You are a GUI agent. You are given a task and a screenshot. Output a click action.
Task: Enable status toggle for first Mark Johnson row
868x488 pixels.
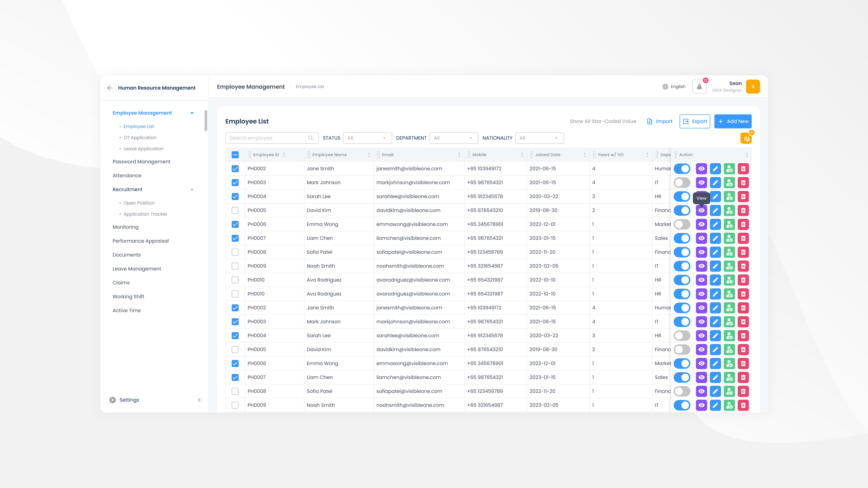[x=682, y=183]
